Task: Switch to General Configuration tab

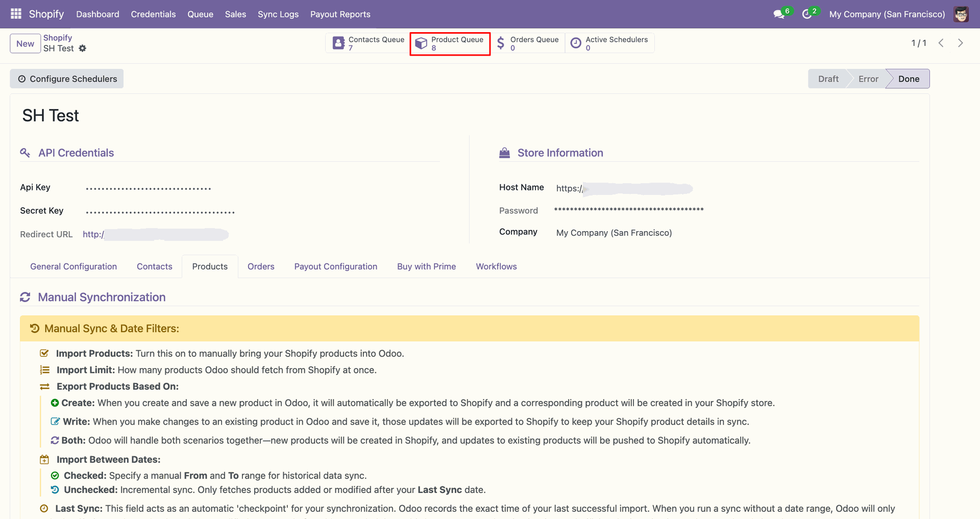Action: pyautogui.click(x=73, y=266)
